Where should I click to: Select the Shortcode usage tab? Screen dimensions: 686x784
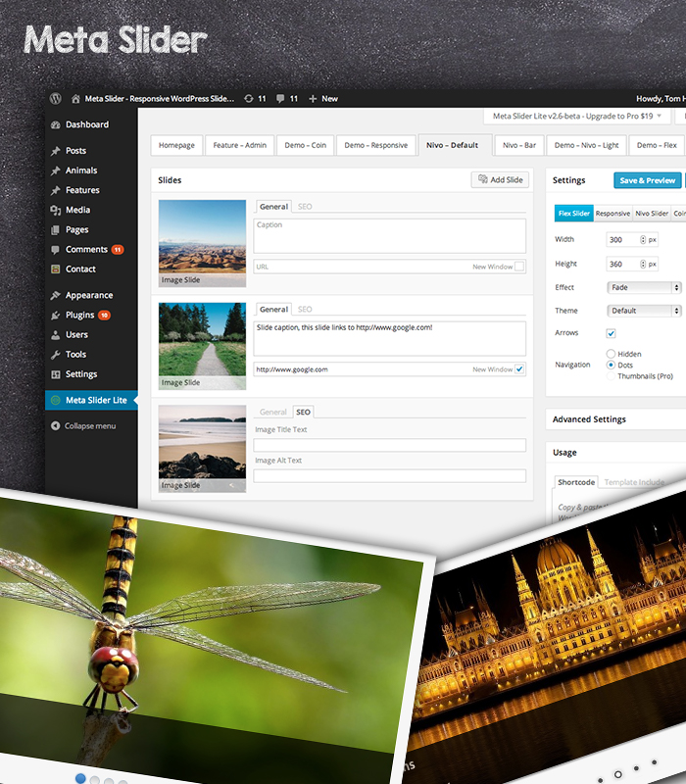[x=576, y=482]
